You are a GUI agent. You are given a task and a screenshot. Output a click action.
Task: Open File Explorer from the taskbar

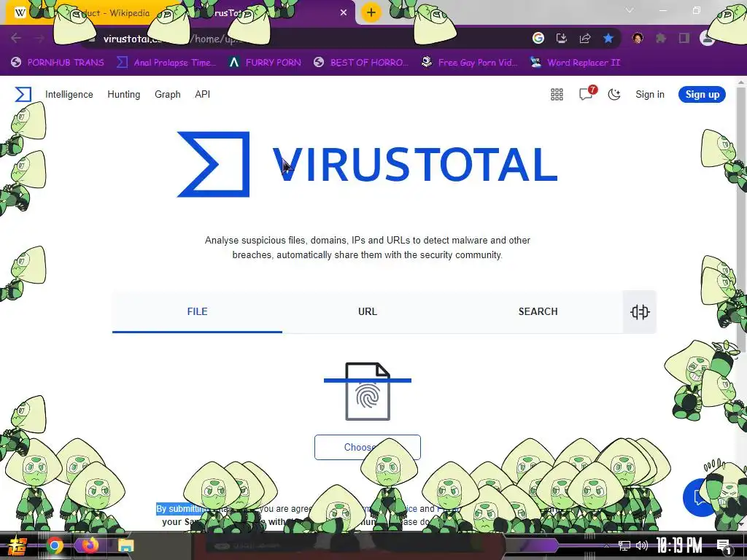(125, 545)
